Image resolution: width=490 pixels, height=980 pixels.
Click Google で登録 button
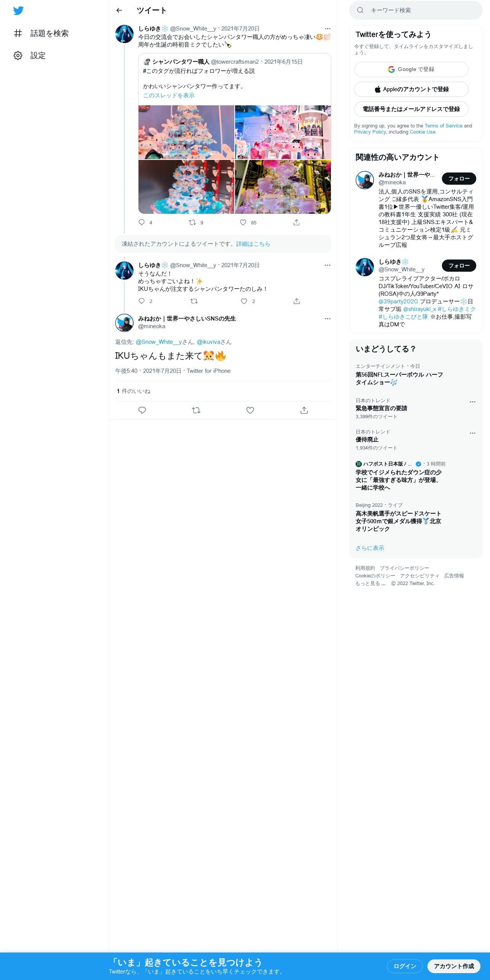coord(411,69)
